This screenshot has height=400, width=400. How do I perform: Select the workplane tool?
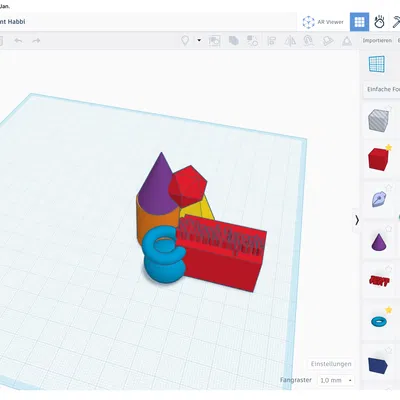(x=377, y=64)
